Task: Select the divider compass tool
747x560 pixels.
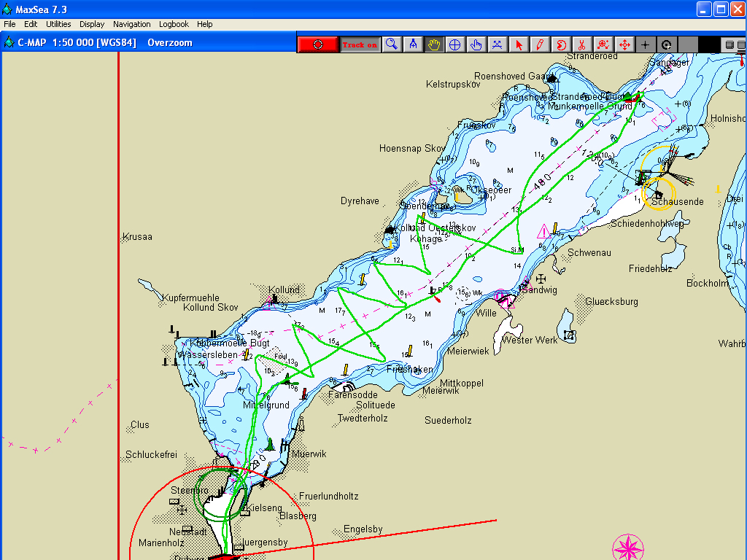Action: (413, 44)
